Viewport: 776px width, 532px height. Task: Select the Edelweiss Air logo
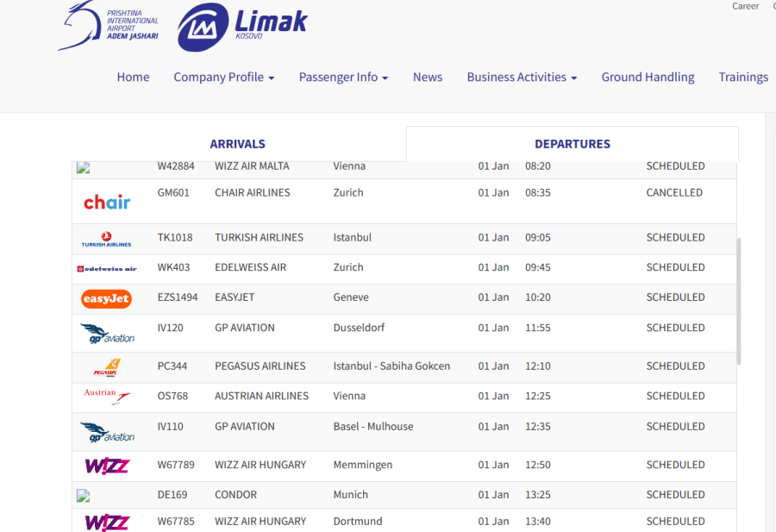click(x=107, y=269)
